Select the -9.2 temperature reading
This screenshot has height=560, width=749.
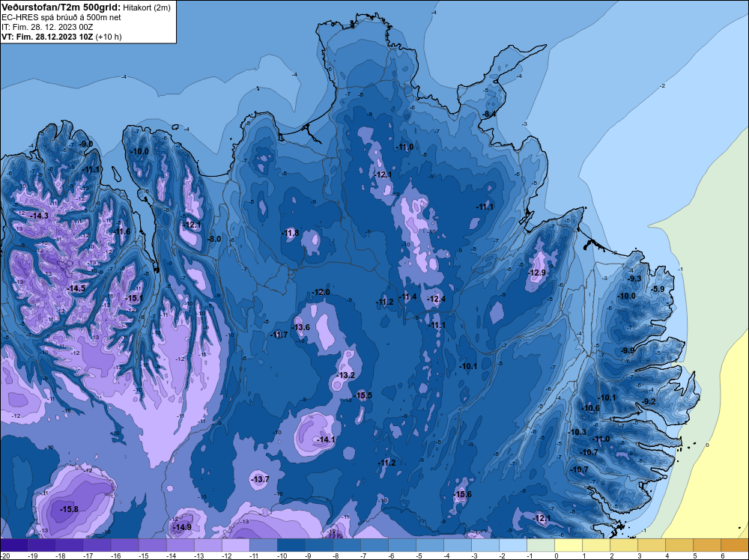click(x=649, y=401)
